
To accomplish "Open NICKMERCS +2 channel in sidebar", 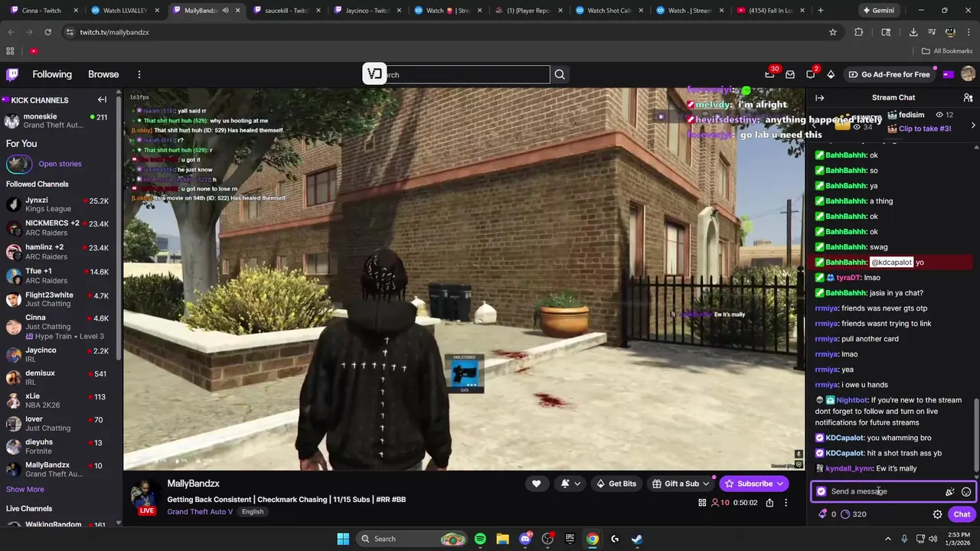I will pyautogui.click(x=60, y=228).
